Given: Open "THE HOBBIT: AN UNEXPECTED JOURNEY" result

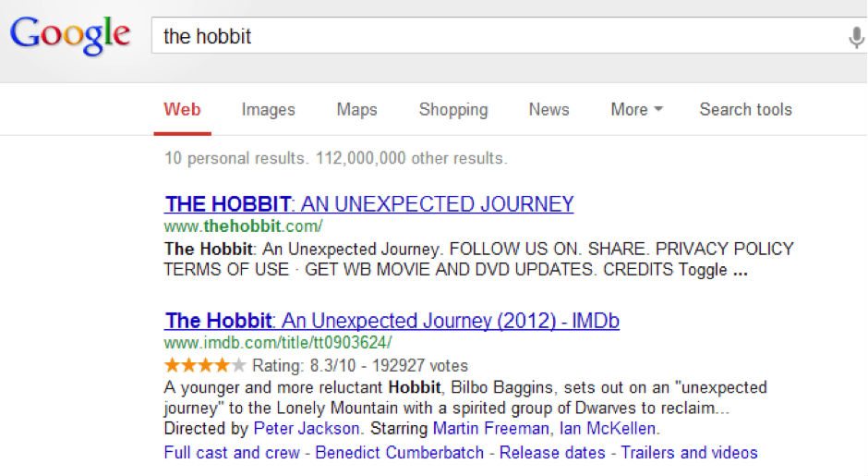Looking at the screenshot, I should pyautogui.click(x=368, y=204).
